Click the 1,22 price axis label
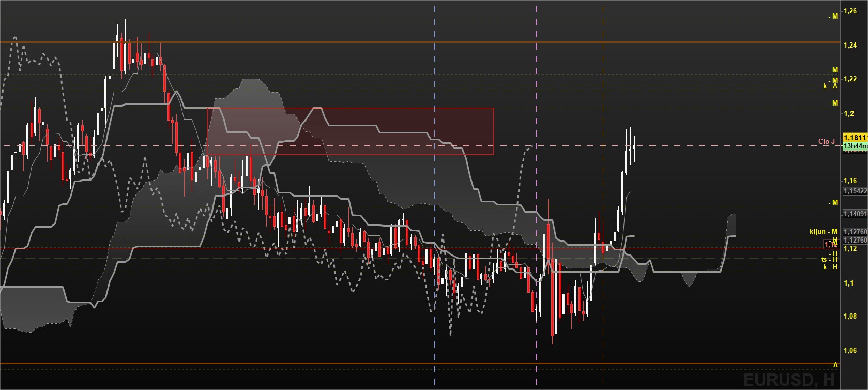Screen dimensions: 868x390 pyautogui.click(x=850, y=79)
